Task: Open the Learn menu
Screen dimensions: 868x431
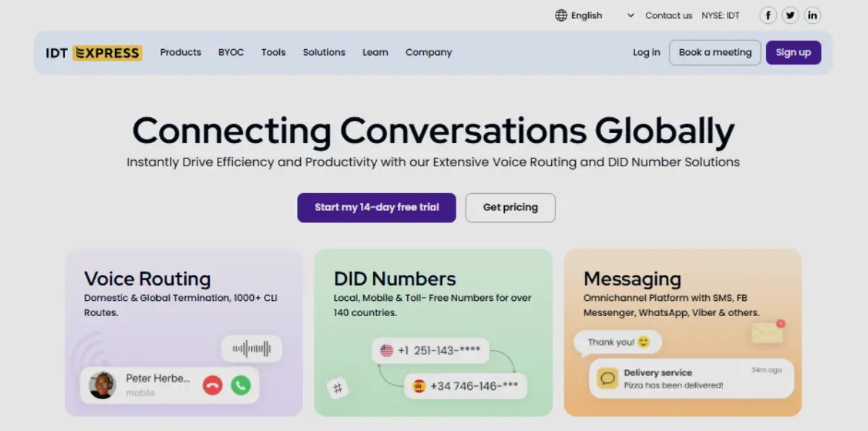Action: pos(375,52)
